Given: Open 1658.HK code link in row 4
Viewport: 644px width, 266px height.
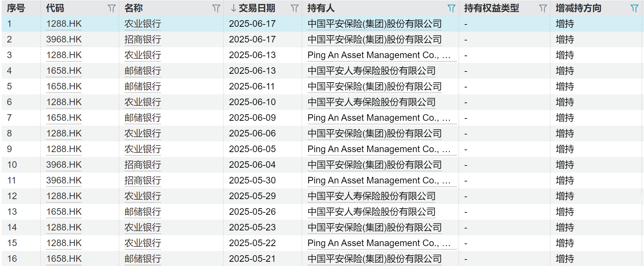Looking at the screenshot, I should 64,71.
